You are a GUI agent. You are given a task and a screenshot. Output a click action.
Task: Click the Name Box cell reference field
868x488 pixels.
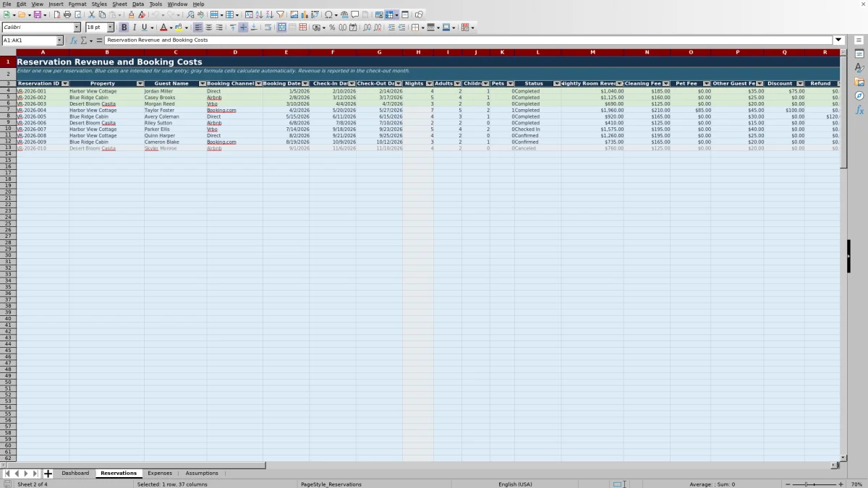(x=29, y=40)
